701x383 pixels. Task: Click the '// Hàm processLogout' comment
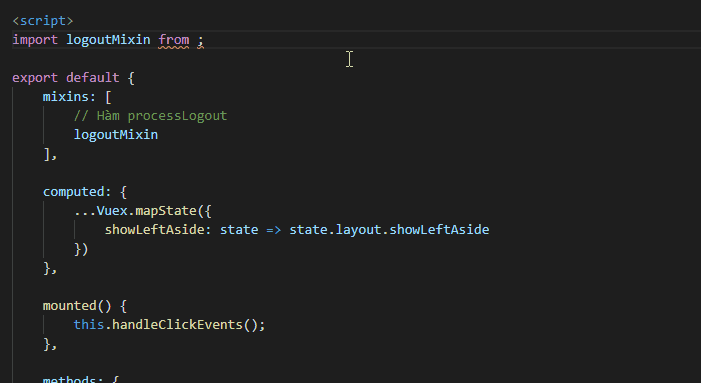[150, 116]
